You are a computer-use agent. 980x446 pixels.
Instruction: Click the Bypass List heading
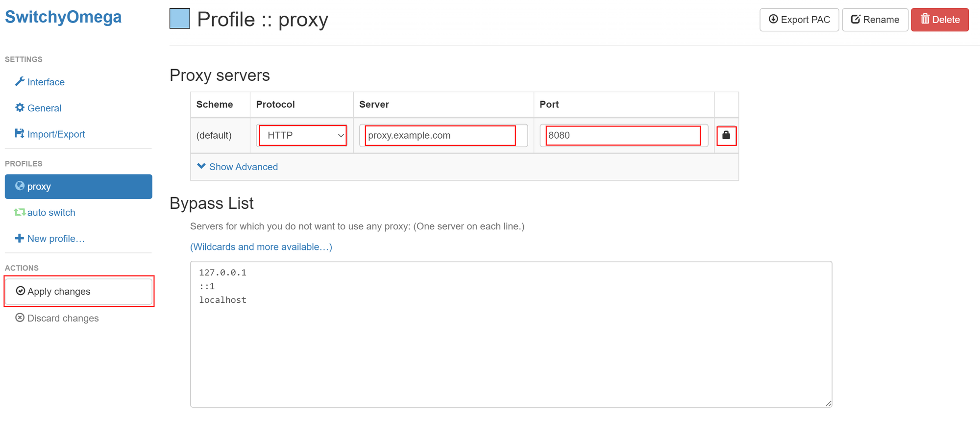pos(212,203)
